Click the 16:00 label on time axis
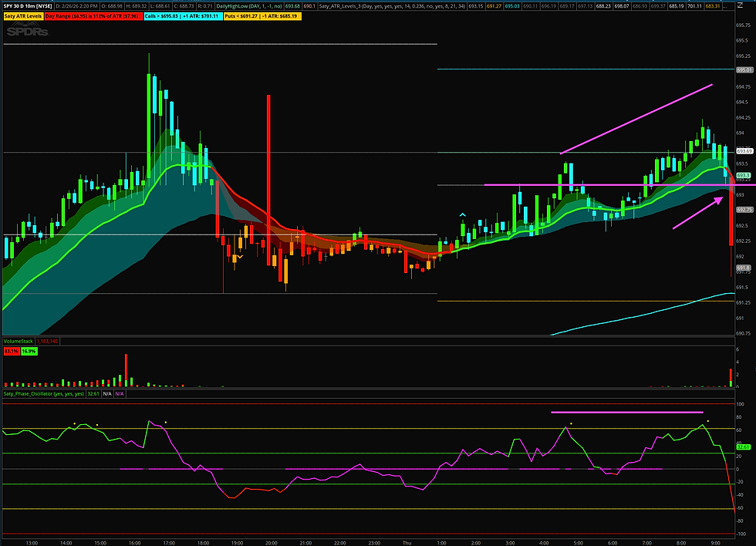The image size is (756, 546). (134, 543)
